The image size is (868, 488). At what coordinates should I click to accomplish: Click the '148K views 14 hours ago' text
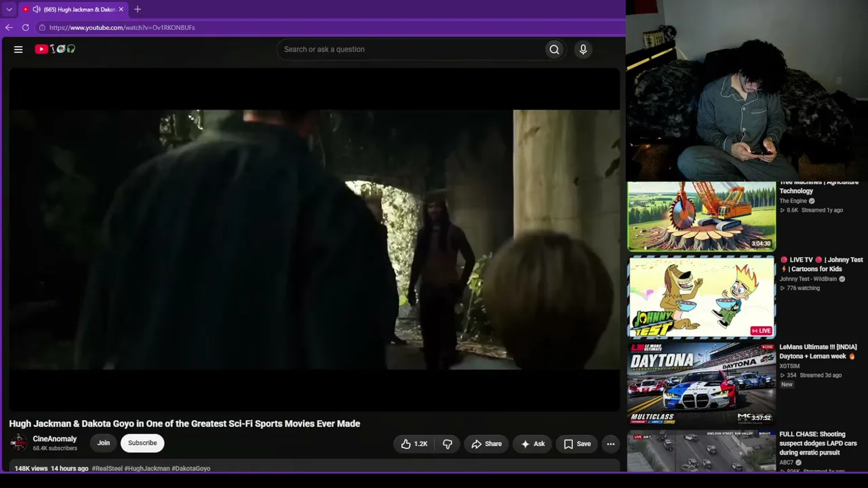(x=52, y=468)
